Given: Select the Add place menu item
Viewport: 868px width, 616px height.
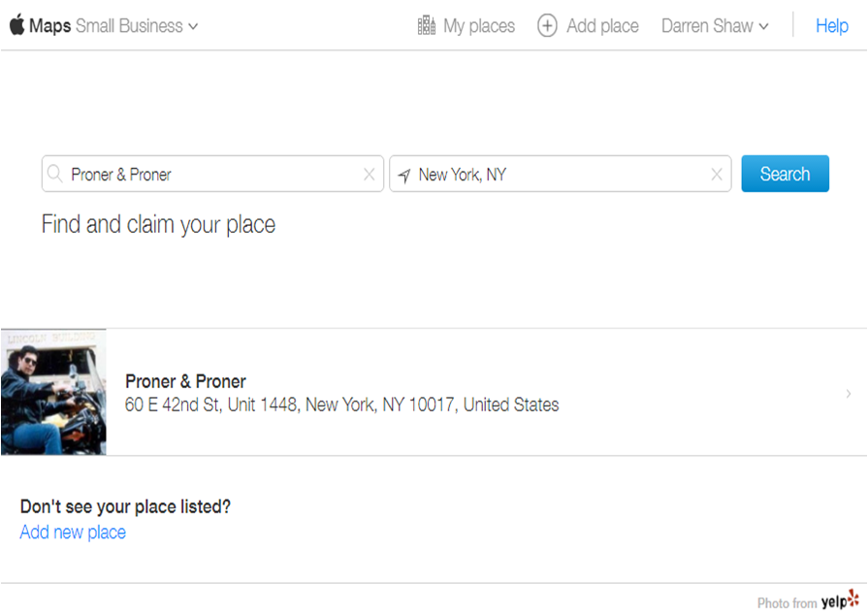Looking at the screenshot, I should (602, 26).
